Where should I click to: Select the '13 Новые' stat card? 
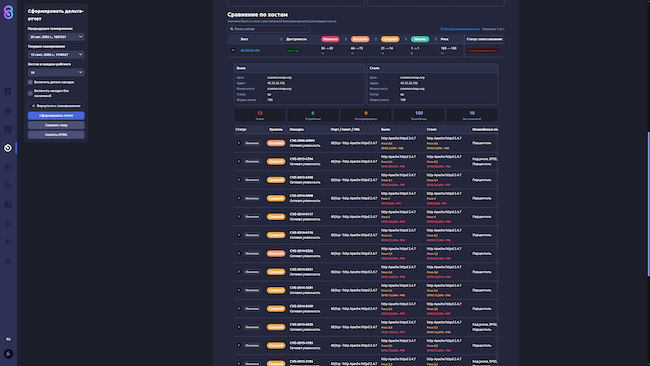tap(260, 115)
